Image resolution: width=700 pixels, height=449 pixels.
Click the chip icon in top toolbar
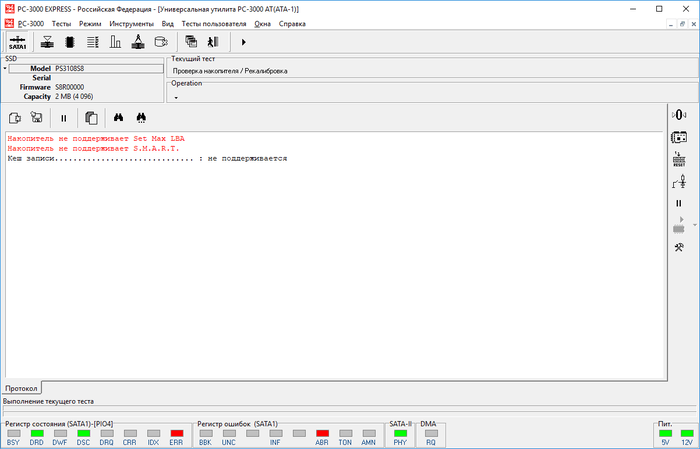70,42
